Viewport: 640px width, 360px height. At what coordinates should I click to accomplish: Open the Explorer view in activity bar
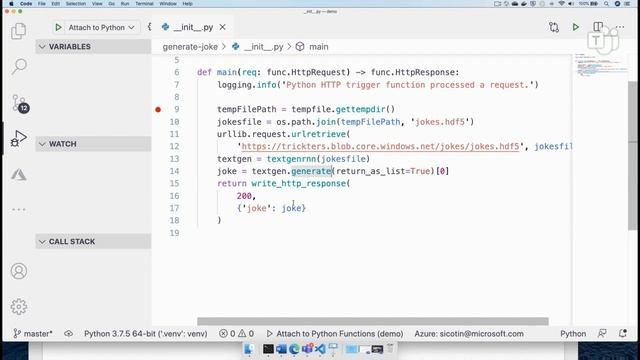(18, 31)
